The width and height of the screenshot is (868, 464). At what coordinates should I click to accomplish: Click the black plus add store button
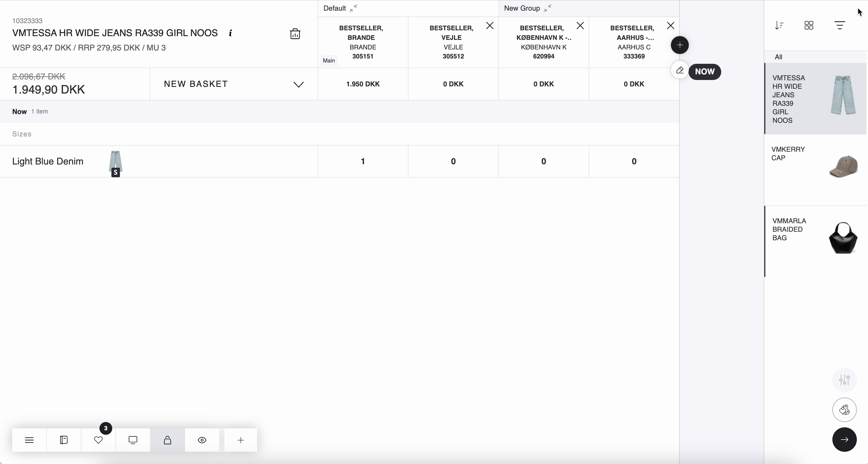point(680,45)
